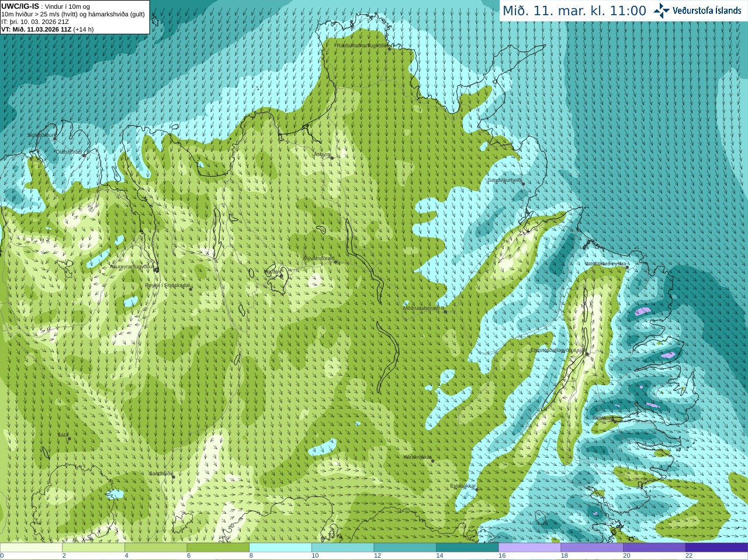This screenshot has width=748, height=560.
Task: Select the 2–4 m/s legend color swatch
Action: tap(93, 548)
